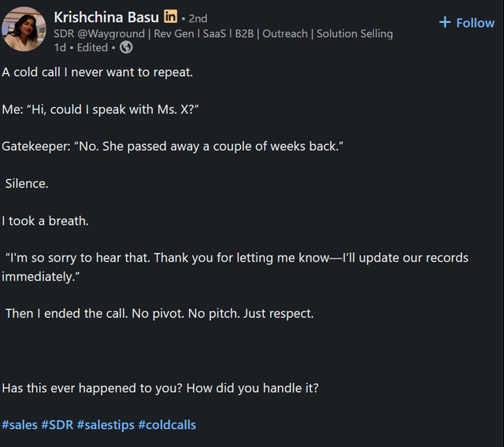Click the SDR @Wayground headline text
Viewport: 504px width, 447px height.
pyautogui.click(x=223, y=34)
